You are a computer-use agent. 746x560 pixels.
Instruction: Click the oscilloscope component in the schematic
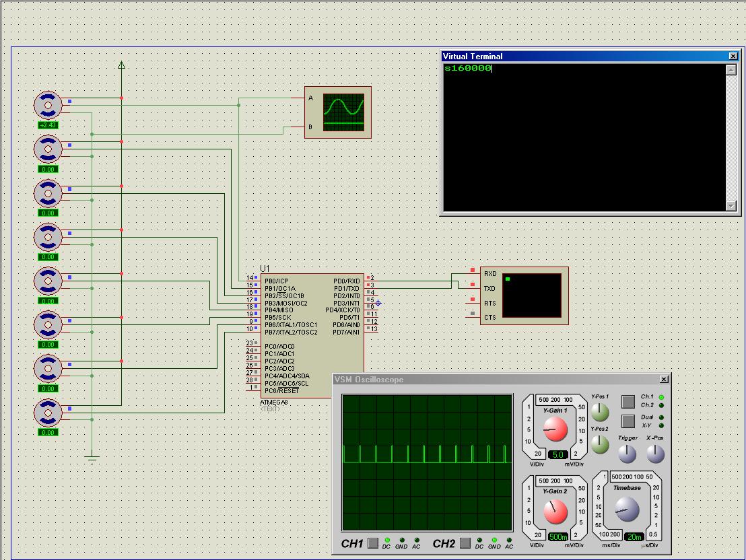[337, 112]
